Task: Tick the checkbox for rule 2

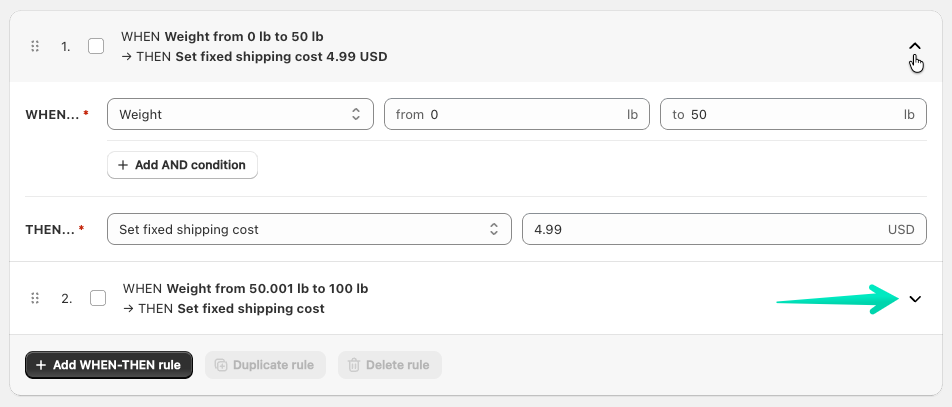Action: click(98, 298)
